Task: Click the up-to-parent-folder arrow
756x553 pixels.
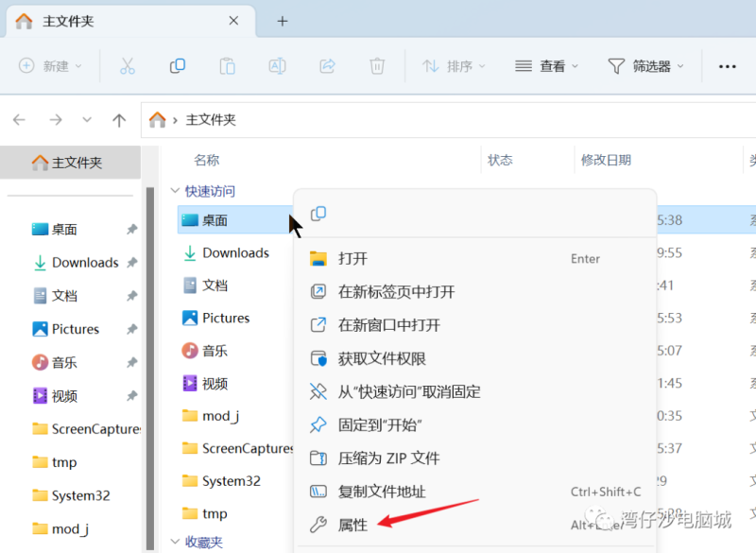Action: pyautogui.click(x=117, y=120)
